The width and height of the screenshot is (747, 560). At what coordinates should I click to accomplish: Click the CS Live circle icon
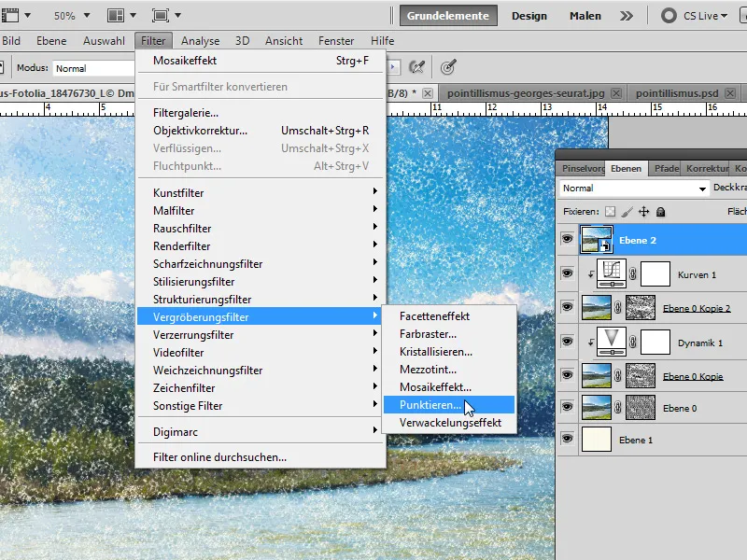pyautogui.click(x=669, y=16)
